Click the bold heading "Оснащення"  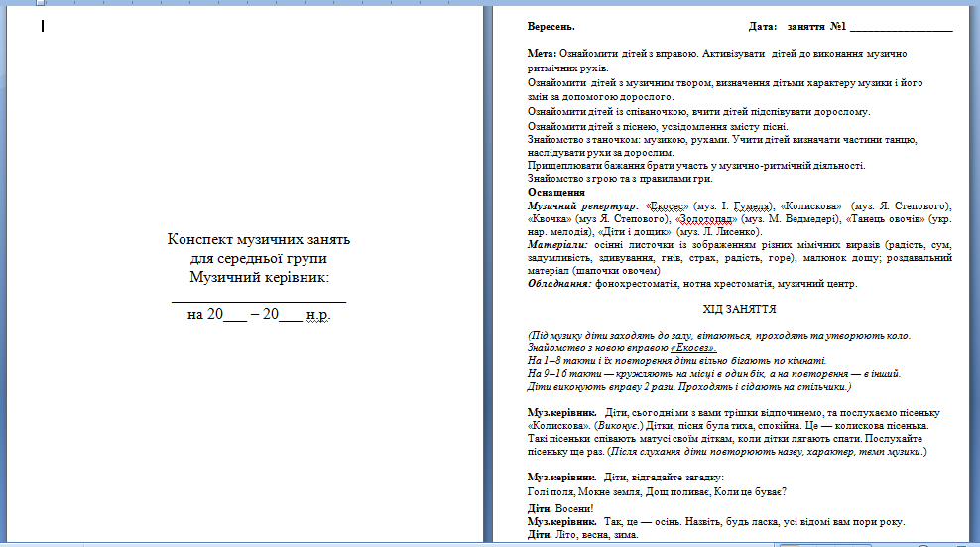(x=556, y=193)
